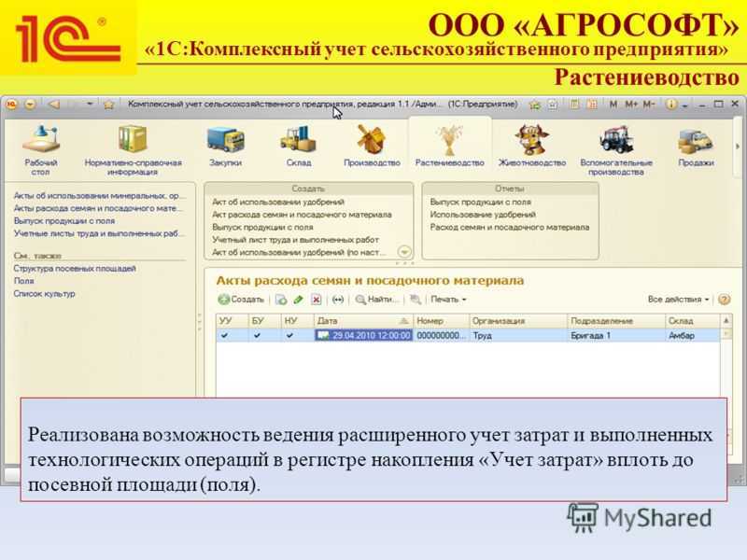Open the yellow info icon in title bar

(x=670, y=104)
